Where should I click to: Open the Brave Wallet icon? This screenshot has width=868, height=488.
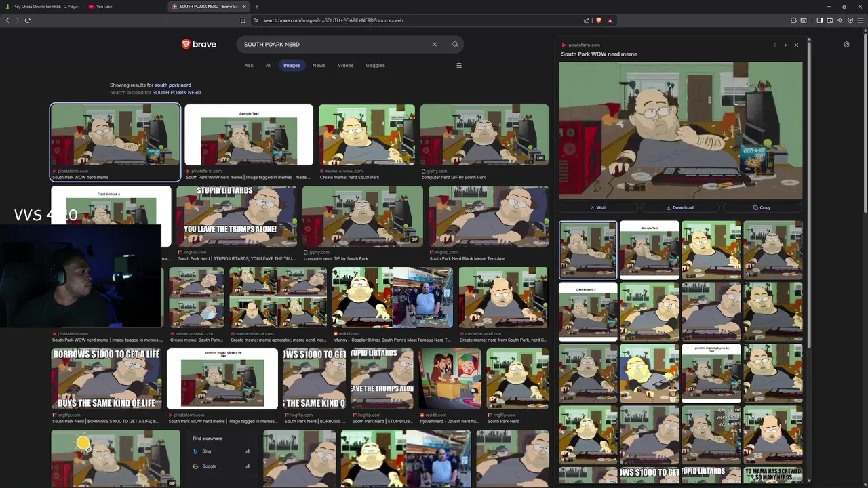pyautogui.click(x=829, y=20)
